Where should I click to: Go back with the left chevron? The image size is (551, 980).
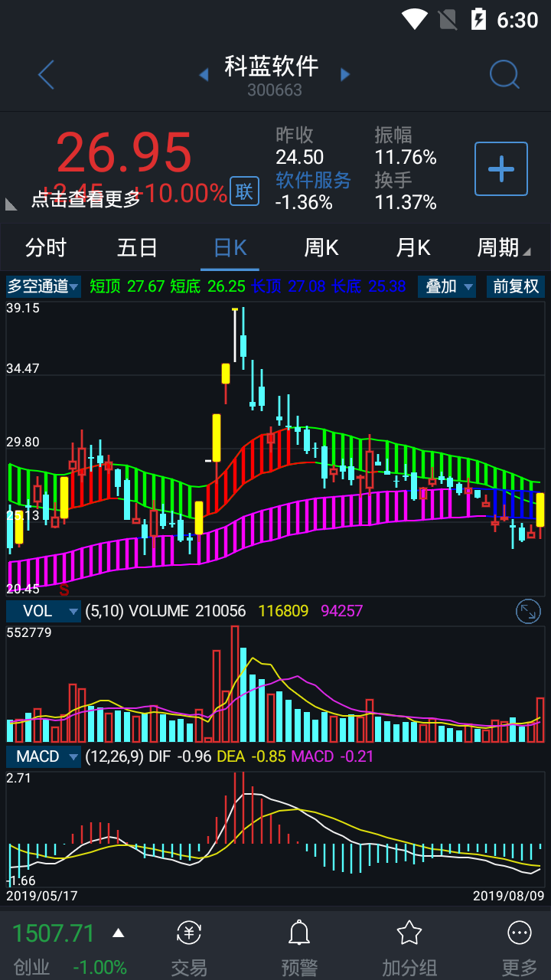46,75
